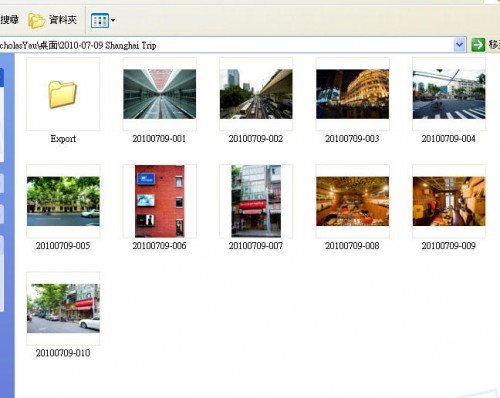
Task: Select thumbnail 20100709-001 tunnel photo
Action: coord(160,94)
